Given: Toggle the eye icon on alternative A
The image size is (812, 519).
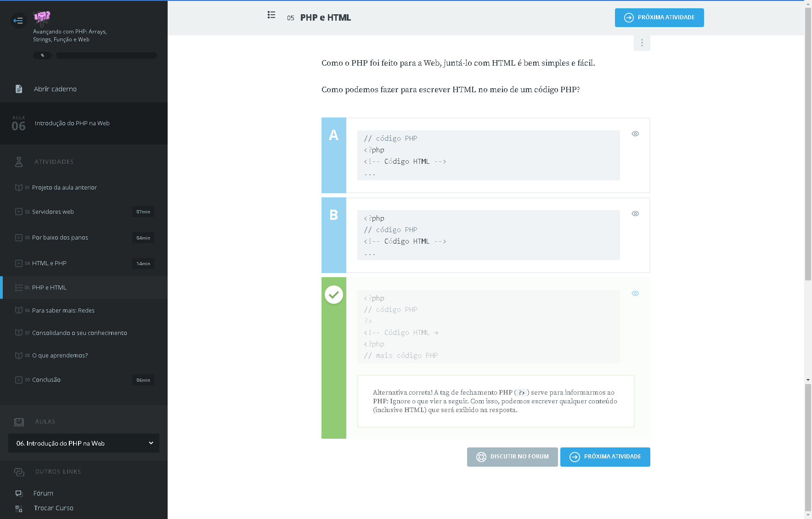Looking at the screenshot, I should point(635,134).
